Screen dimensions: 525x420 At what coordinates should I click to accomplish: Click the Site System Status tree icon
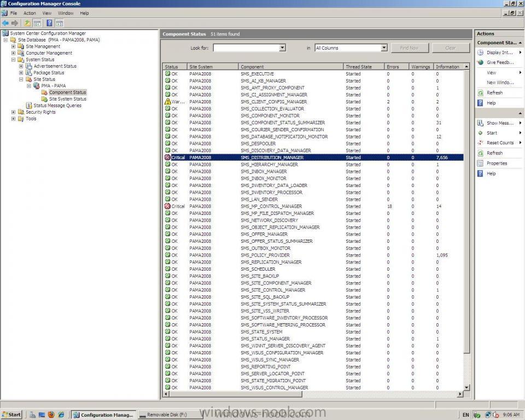click(x=44, y=99)
